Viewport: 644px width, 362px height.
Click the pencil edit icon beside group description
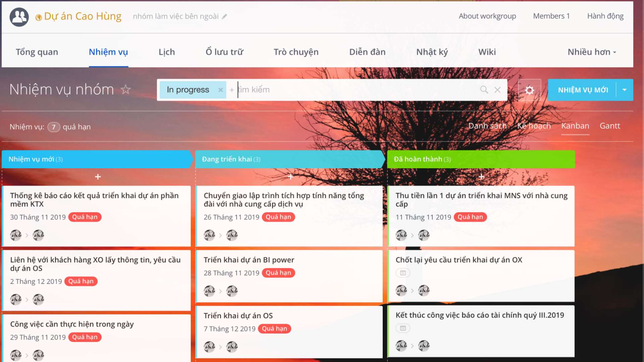224,16
